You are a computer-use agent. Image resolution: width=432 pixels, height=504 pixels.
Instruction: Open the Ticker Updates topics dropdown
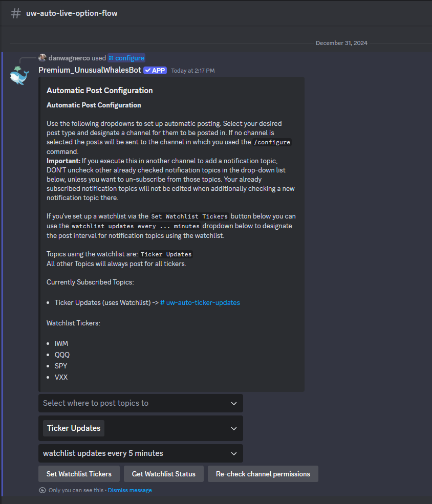coord(140,428)
